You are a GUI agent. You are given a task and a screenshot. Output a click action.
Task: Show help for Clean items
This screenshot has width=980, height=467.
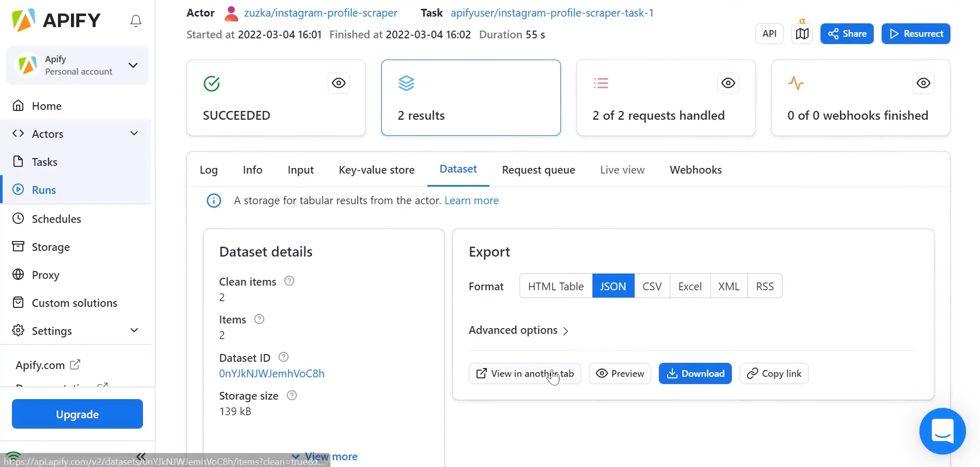tap(290, 281)
